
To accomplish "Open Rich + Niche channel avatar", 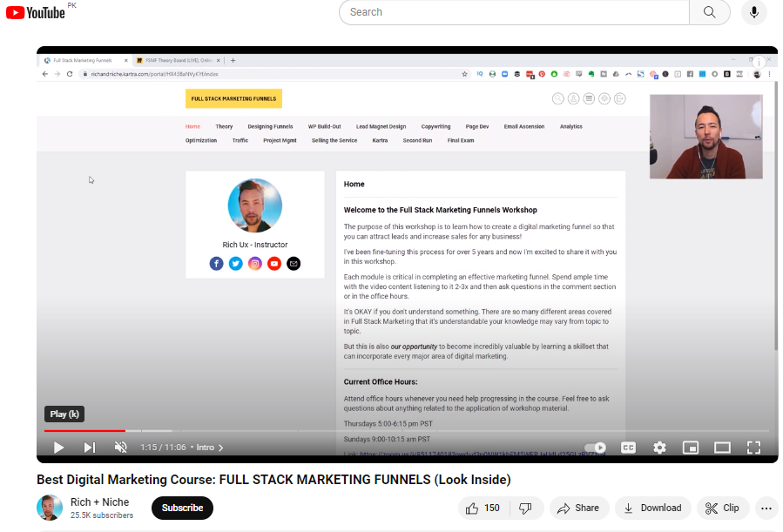I will point(50,508).
